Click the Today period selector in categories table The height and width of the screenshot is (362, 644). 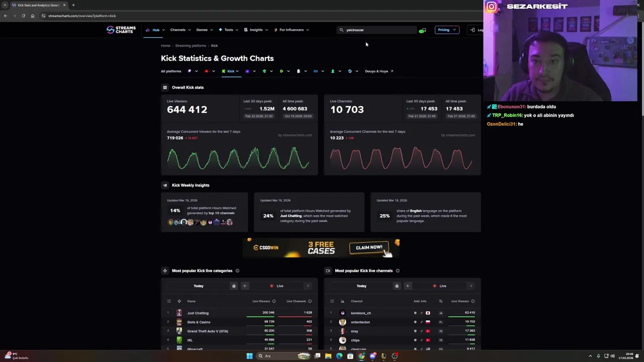(x=198, y=286)
